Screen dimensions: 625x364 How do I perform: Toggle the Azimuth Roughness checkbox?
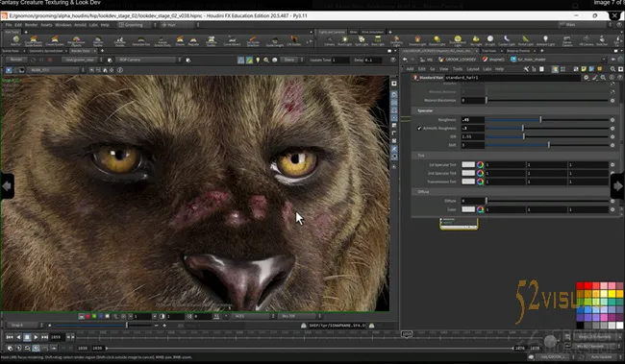click(419, 129)
